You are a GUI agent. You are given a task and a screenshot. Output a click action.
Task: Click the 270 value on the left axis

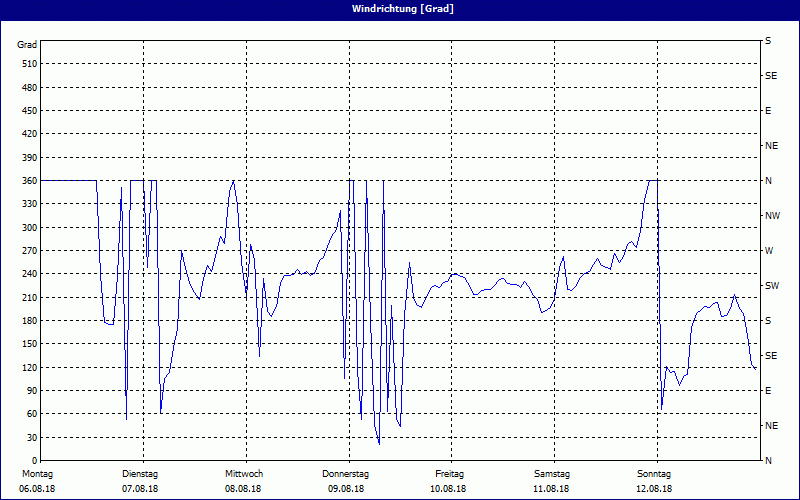30,251
